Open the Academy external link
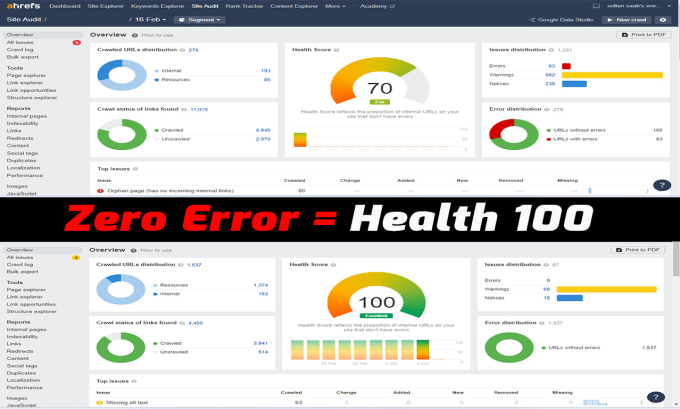Viewport: 680px width, 409px height. 377,6
